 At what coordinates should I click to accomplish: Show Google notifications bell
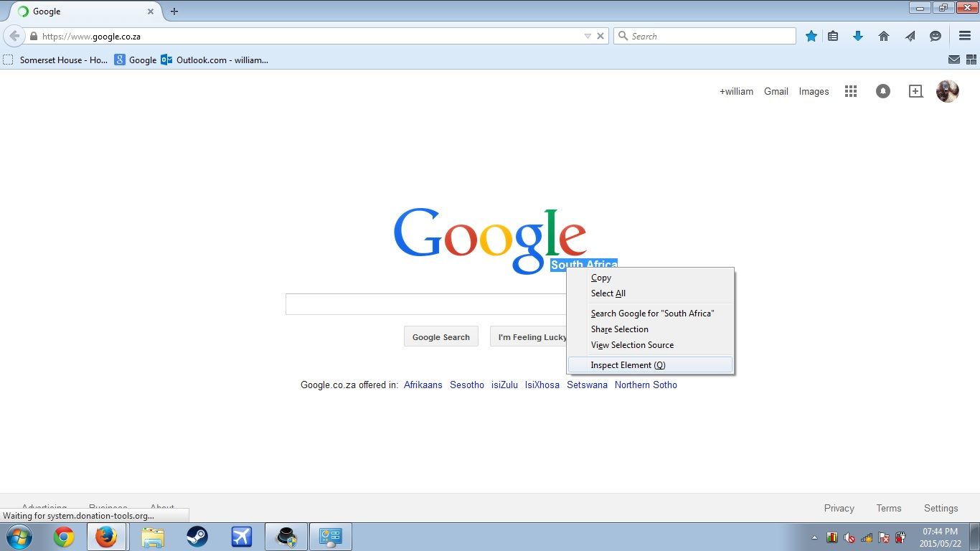tap(883, 91)
